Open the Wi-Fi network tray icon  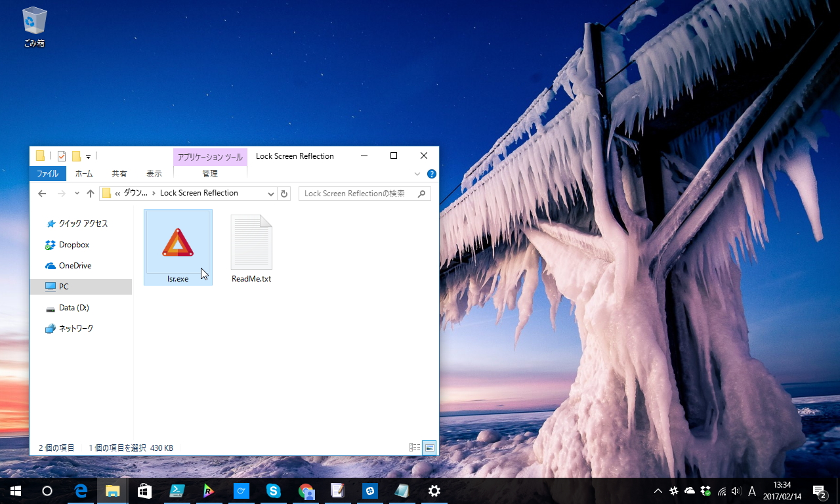(x=722, y=491)
